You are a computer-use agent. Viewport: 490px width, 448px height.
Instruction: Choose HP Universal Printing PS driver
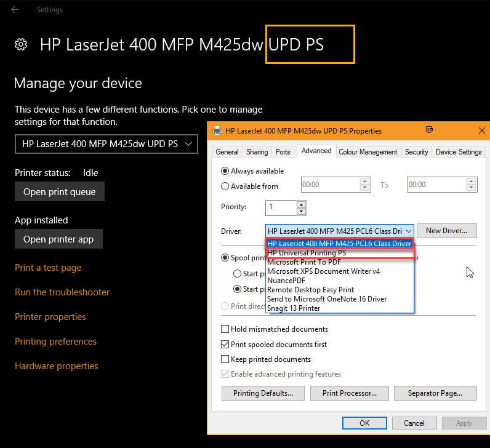click(x=307, y=253)
